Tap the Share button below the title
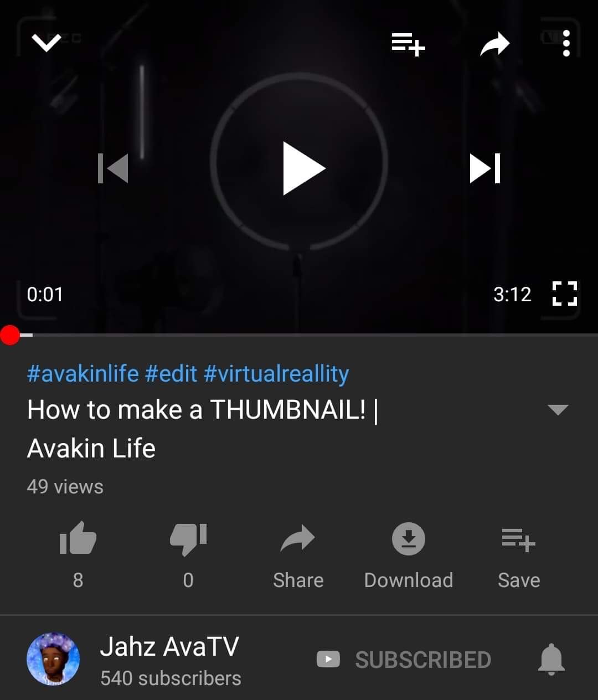This screenshot has width=598, height=700. (298, 556)
